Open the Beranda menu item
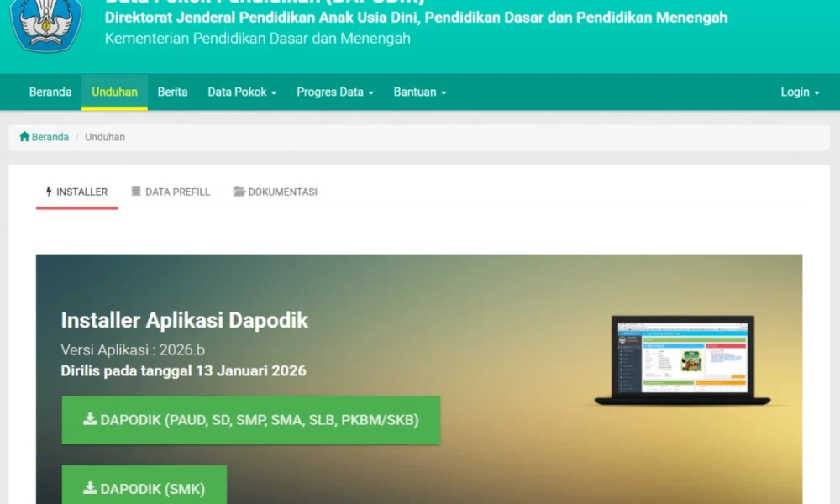 [50, 92]
